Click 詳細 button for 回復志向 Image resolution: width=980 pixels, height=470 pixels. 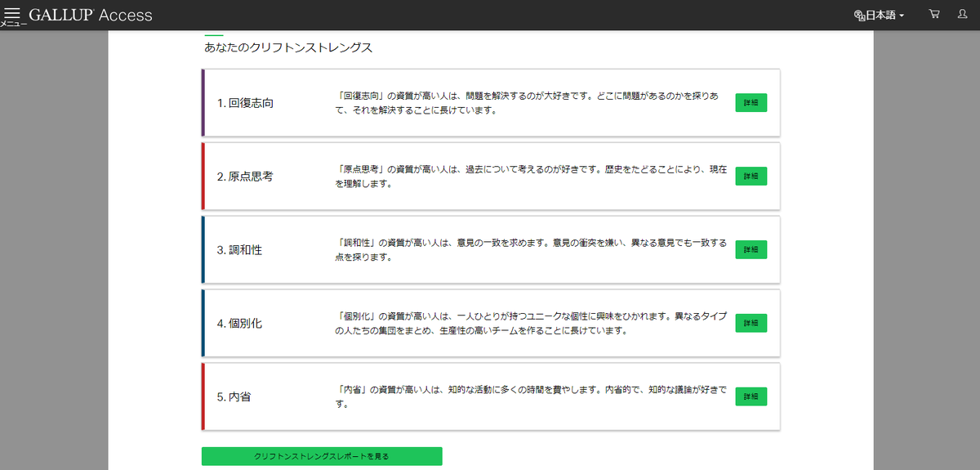751,103
